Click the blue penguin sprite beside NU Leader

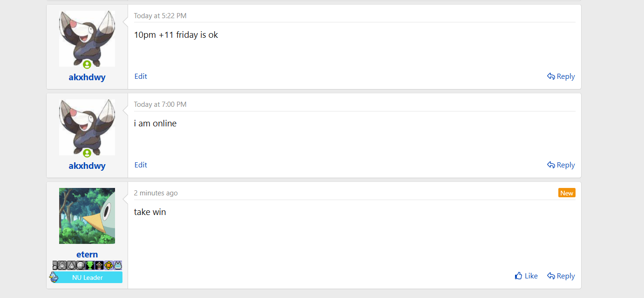coord(54,277)
